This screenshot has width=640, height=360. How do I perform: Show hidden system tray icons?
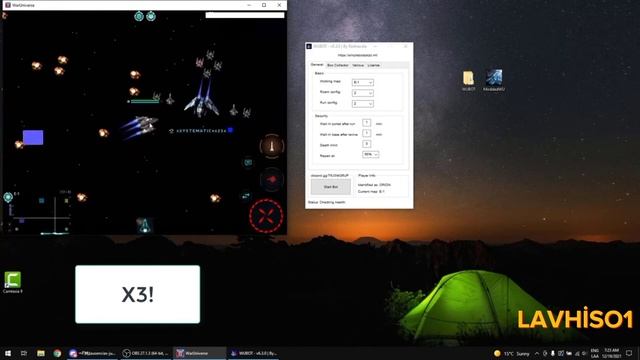click(537, 353)
